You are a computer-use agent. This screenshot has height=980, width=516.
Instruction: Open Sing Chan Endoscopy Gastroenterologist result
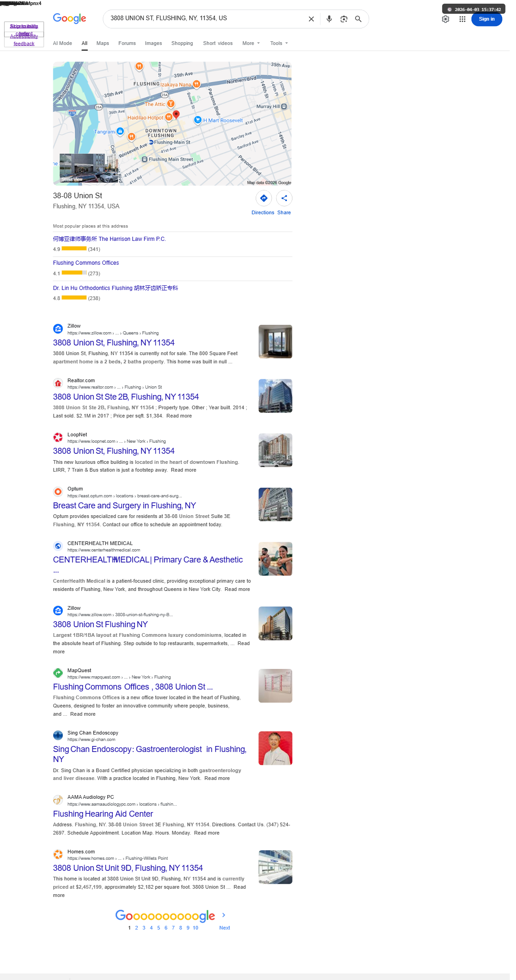click(x=150, y=754)
